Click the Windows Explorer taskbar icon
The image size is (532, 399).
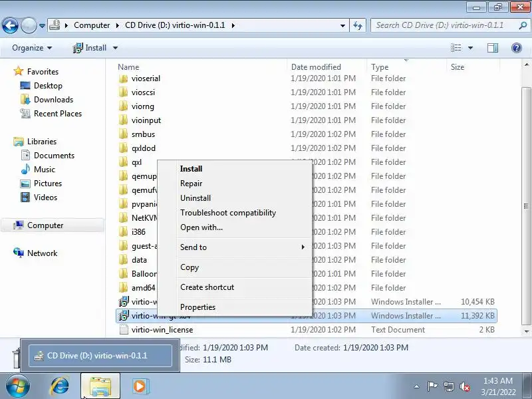100,386
